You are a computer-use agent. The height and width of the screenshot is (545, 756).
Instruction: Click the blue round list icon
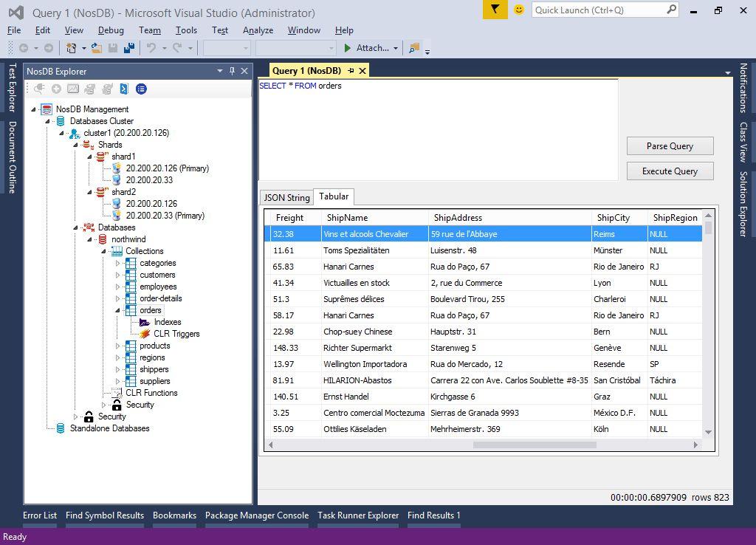tap(141, 89)
